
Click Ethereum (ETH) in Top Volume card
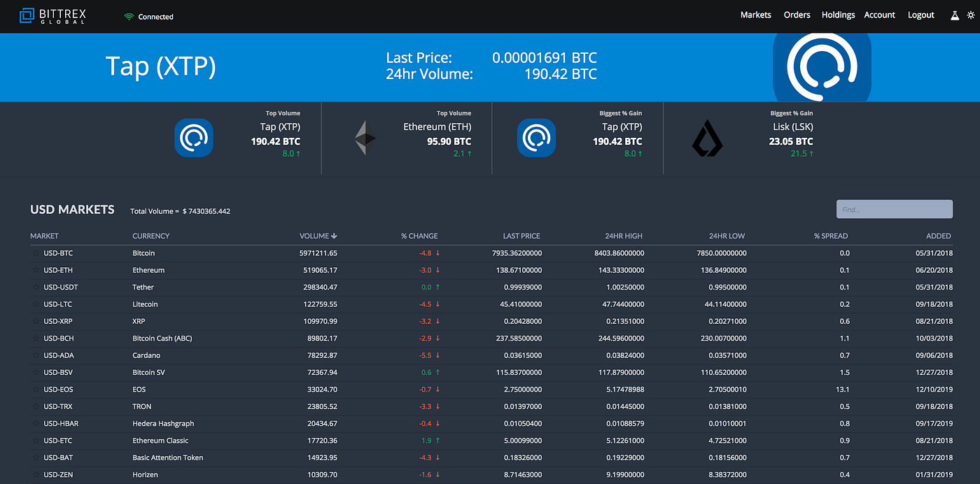(x=437, y=127)
